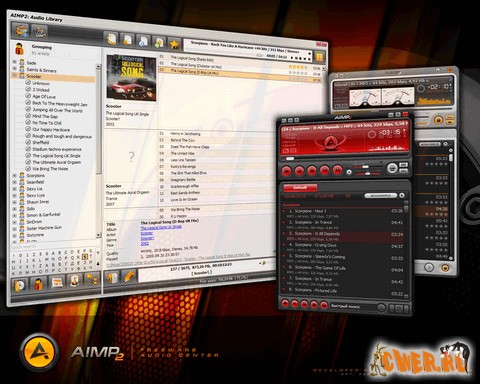Collapse the Scooter artist node
This screenshot has height=384, width=480.
[x=15, y=76]
